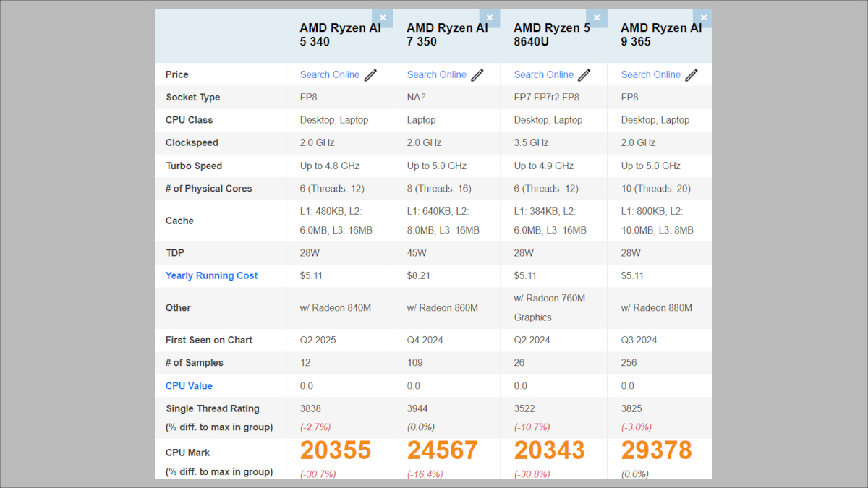Open Search Online for AMD Ryzen 5 8640U
868x488 pixels.
tap(543, 74)
